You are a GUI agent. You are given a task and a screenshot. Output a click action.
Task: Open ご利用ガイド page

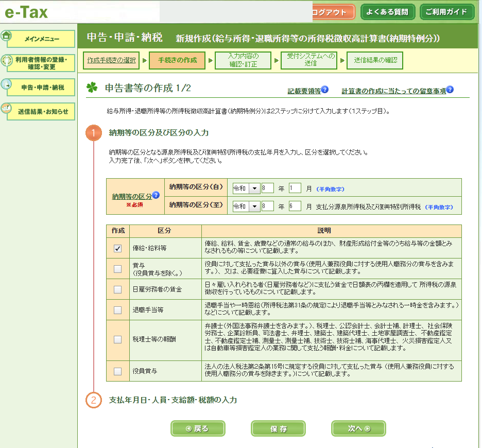point(446,12)
